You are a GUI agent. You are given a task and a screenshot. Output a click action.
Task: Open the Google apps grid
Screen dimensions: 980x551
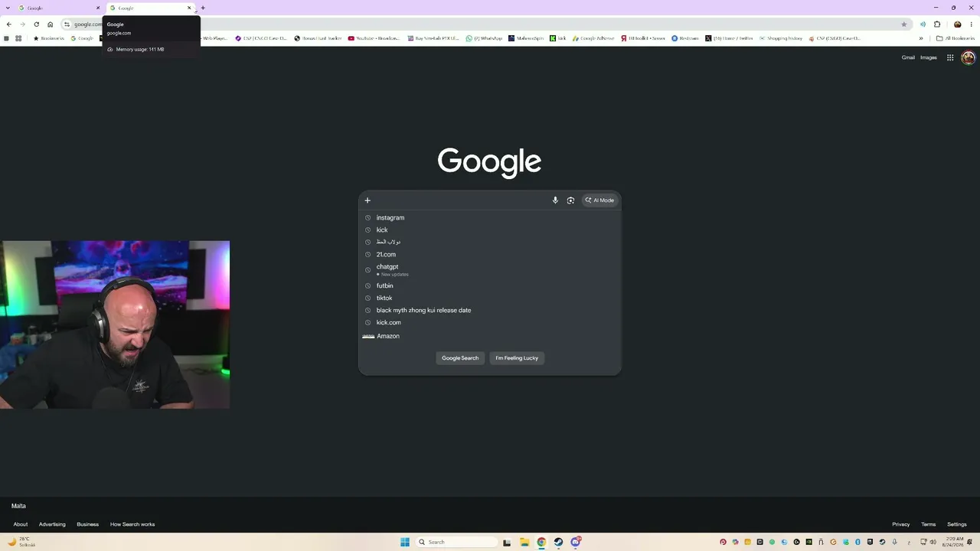coord(950,57)
